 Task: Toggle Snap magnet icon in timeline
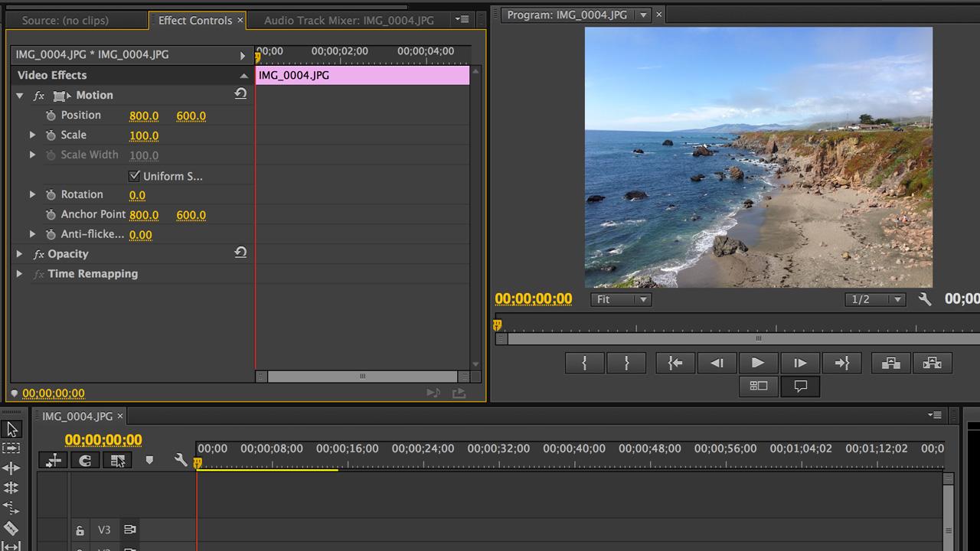pos(85,460)
